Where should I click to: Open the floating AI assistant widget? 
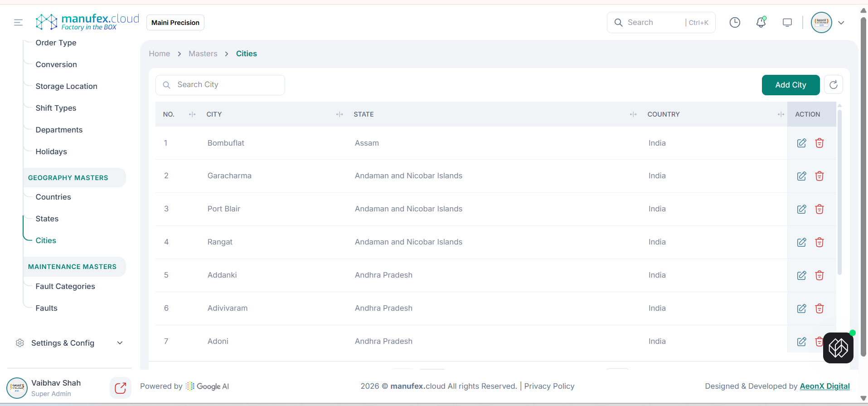point(838,348)
